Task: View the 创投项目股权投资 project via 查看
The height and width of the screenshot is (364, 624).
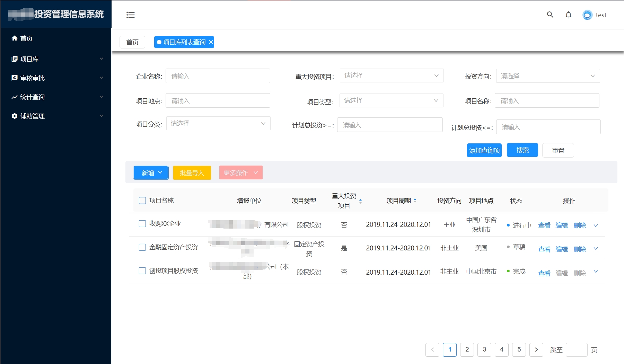Action: tap(544, 273)
